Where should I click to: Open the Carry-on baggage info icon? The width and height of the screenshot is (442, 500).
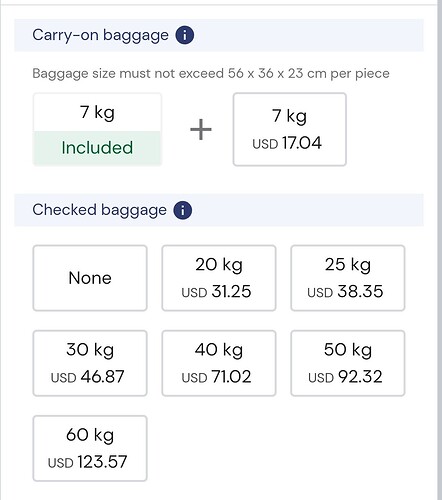[185, 35]
